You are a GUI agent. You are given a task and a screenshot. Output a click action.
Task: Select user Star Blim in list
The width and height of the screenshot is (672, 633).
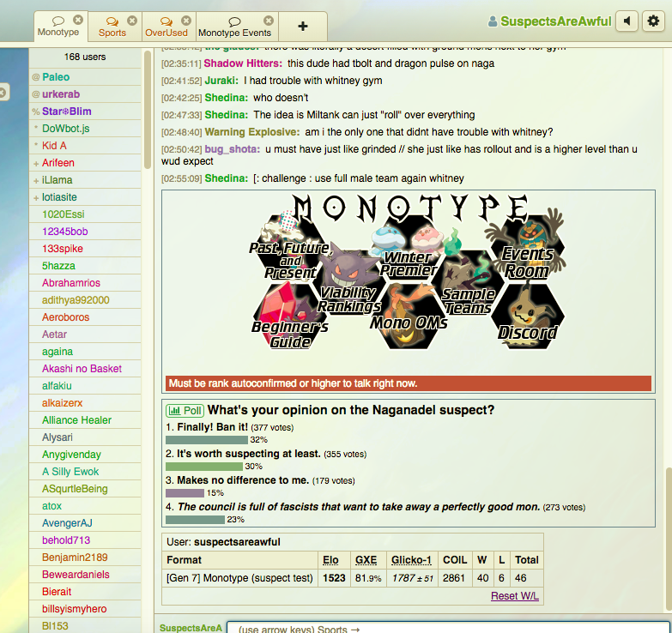(85, 112)
